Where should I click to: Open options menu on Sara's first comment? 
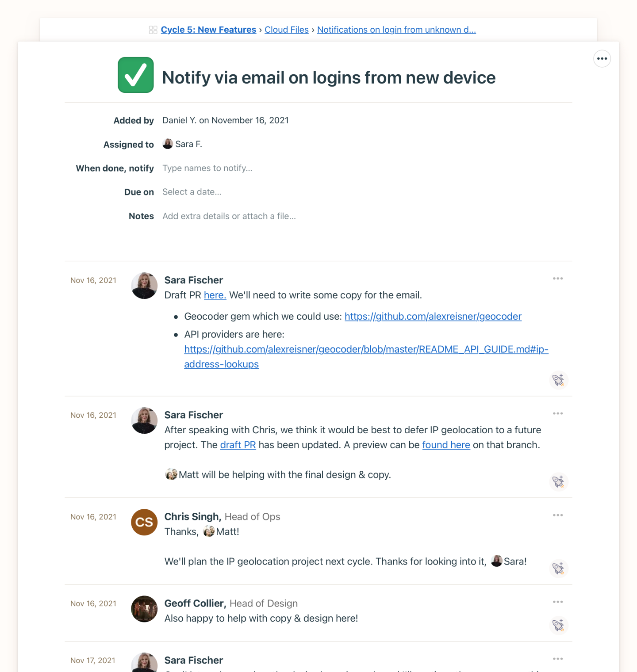[x=558, y=279]
